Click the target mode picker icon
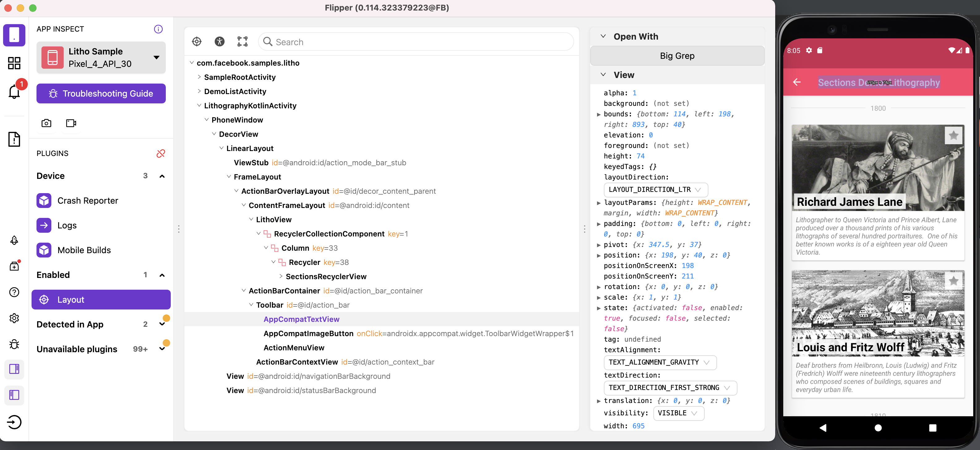The height and width of the screenshot is (450, 980). 197,41
